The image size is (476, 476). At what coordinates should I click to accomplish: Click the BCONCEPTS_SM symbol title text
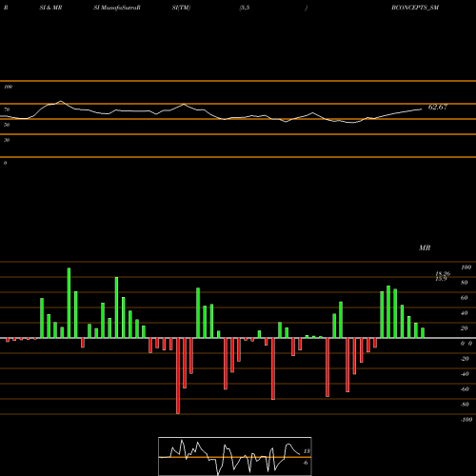(415, 8)
